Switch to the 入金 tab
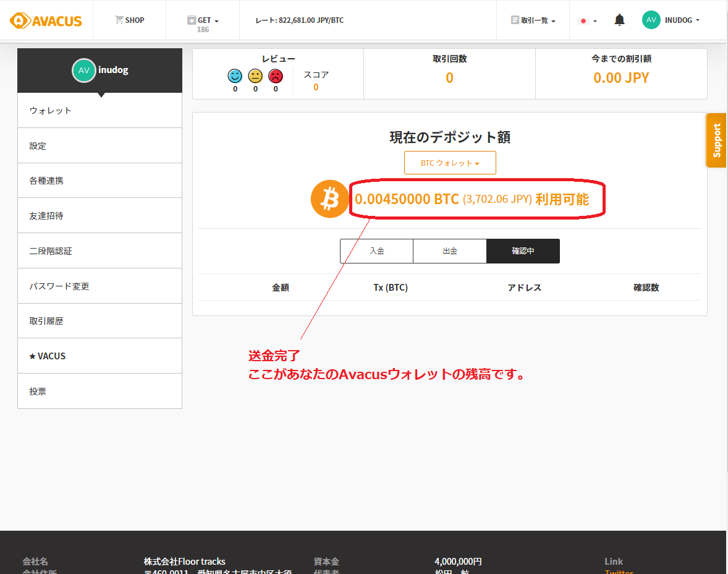This screenshot has width=728, height=574. tap(376, 251)
